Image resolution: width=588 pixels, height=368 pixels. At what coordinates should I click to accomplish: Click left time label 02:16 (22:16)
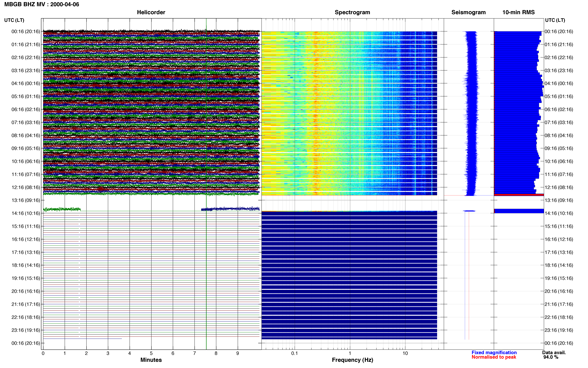[x=26, y=57]
